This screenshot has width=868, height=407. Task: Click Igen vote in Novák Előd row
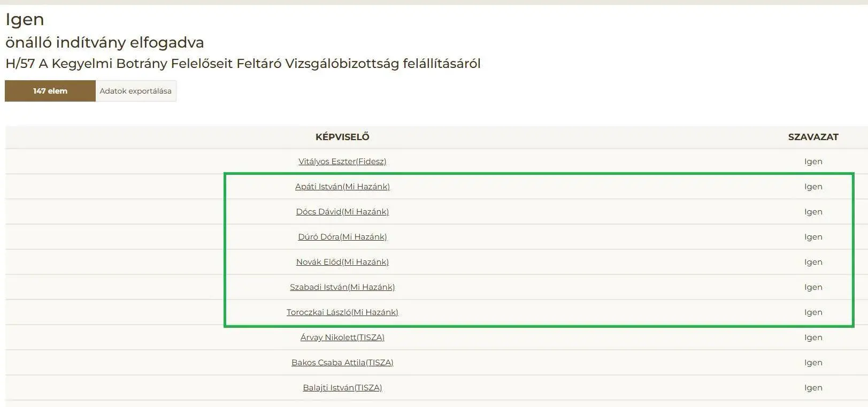pos(813,262)
